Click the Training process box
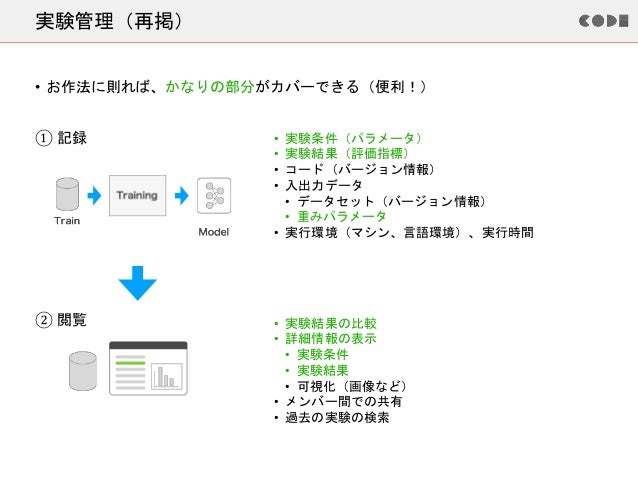This screenshot has width=638, height=479. click(x=138, y=195)
